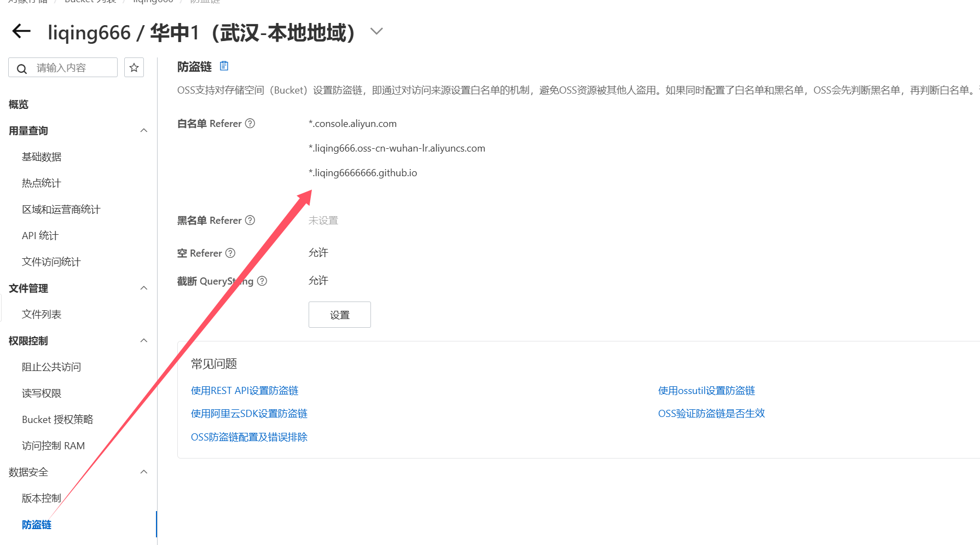Click help icon next to 空 Referer
The height and width of the screenshot is (545, 980).
pos(230,253)
